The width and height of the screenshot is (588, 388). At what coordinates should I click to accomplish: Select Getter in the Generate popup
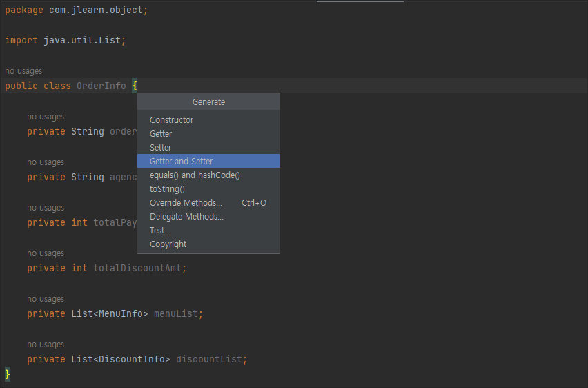coord(208,133)
